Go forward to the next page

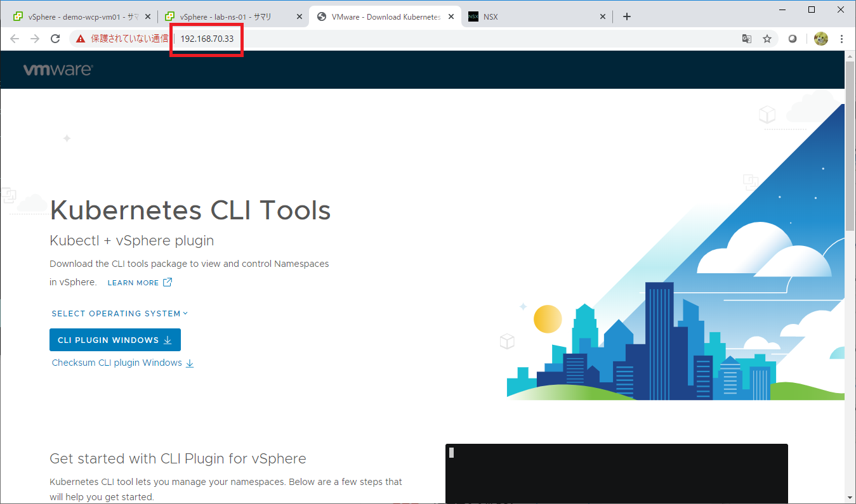point(35,39)
